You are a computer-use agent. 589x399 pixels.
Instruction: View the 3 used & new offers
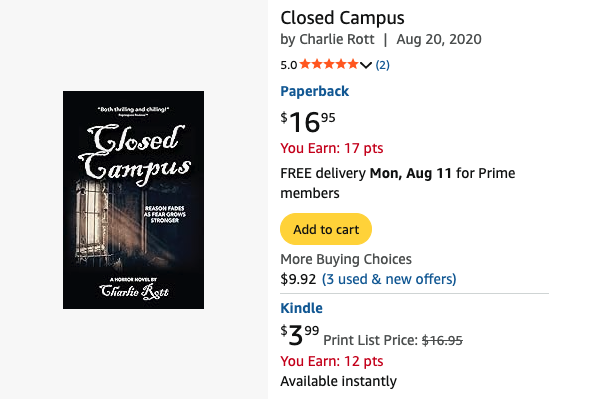click(x=389, y=279)
